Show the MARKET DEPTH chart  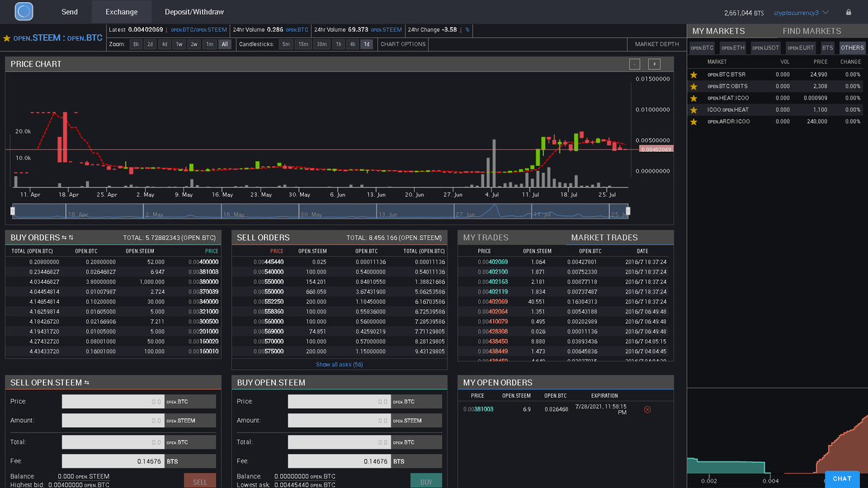coord(657,44)
